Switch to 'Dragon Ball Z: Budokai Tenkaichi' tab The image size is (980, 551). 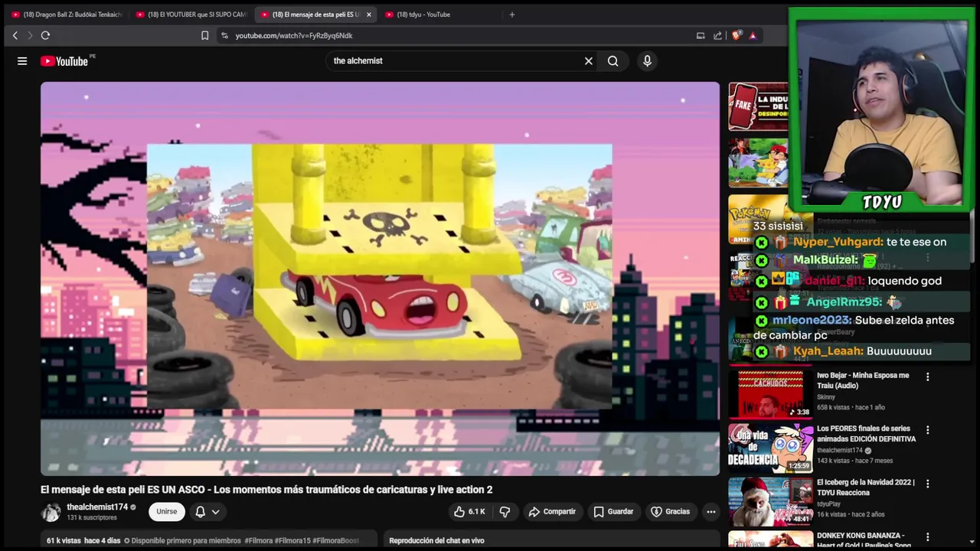(x=67, y=15)
